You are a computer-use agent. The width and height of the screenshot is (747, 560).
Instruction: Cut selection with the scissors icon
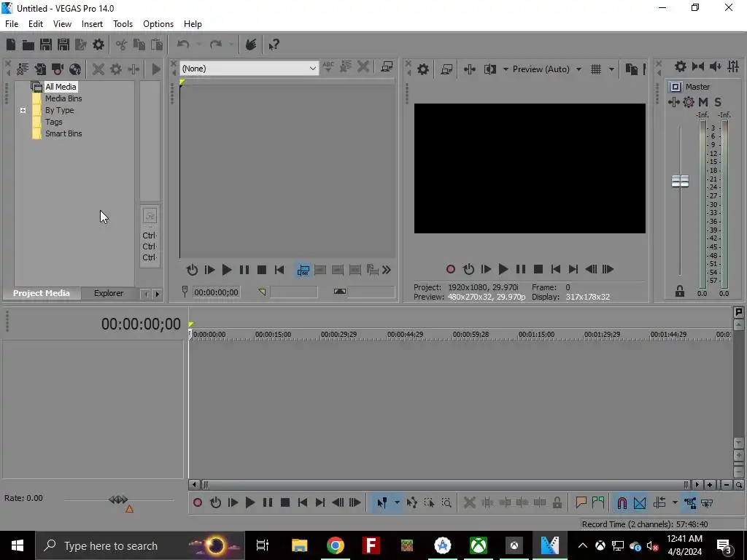122,44
